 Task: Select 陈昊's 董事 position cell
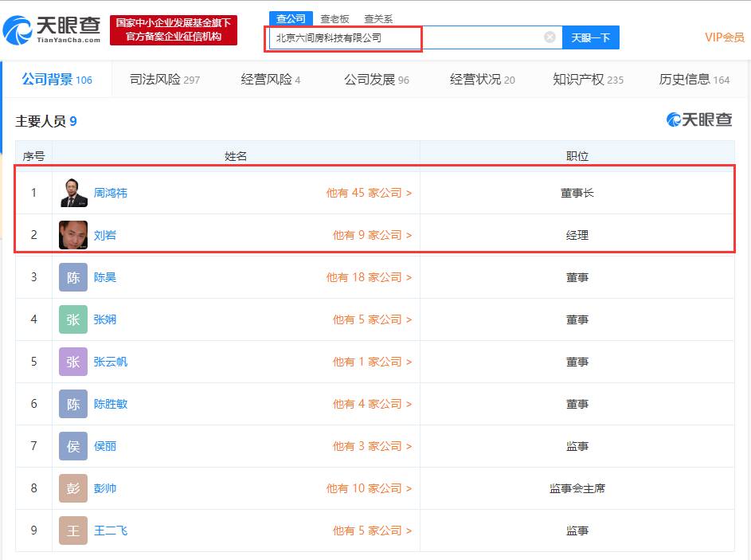coord(577,277)
